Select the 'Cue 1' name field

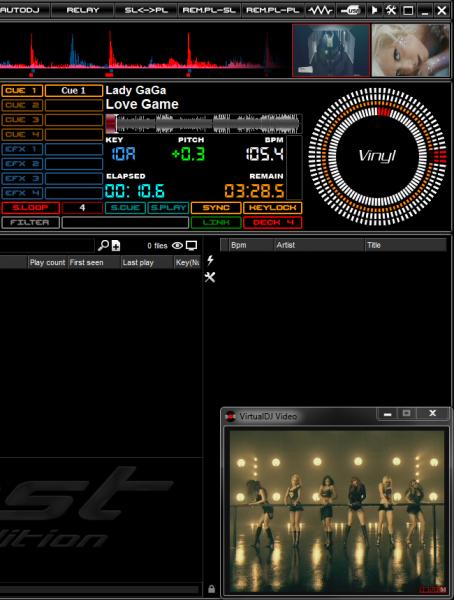[x=74, y=91]
